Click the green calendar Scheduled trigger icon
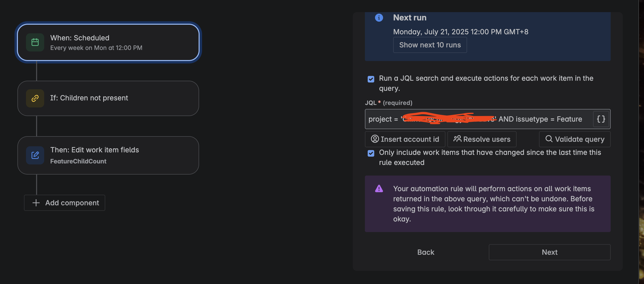 pyautogui.click(x=35, y=42)
